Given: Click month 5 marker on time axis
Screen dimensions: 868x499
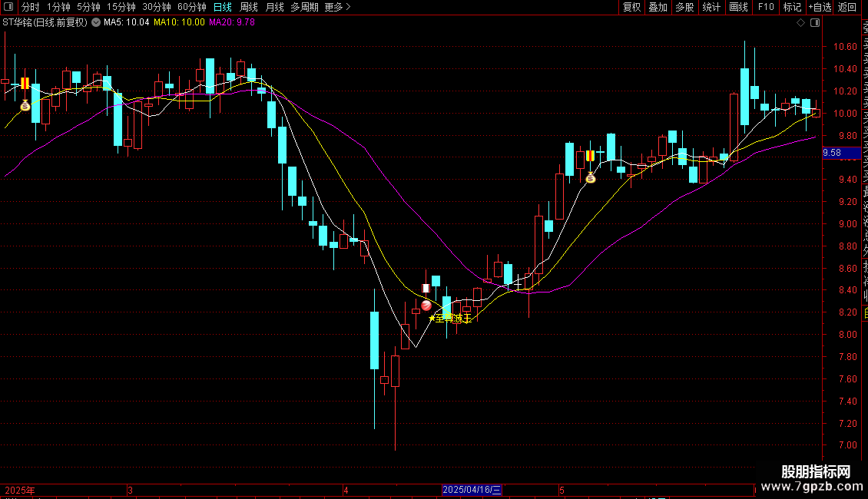Looking at the screenshot, I should (562, 490).
